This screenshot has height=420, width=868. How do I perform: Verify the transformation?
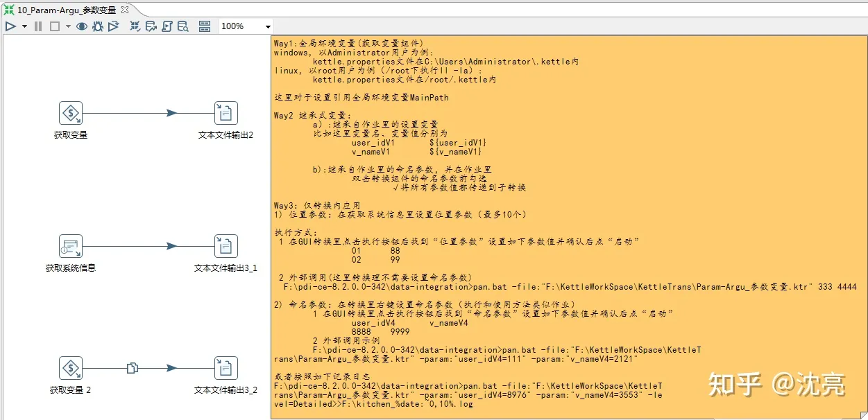click(x=135, y=26)
